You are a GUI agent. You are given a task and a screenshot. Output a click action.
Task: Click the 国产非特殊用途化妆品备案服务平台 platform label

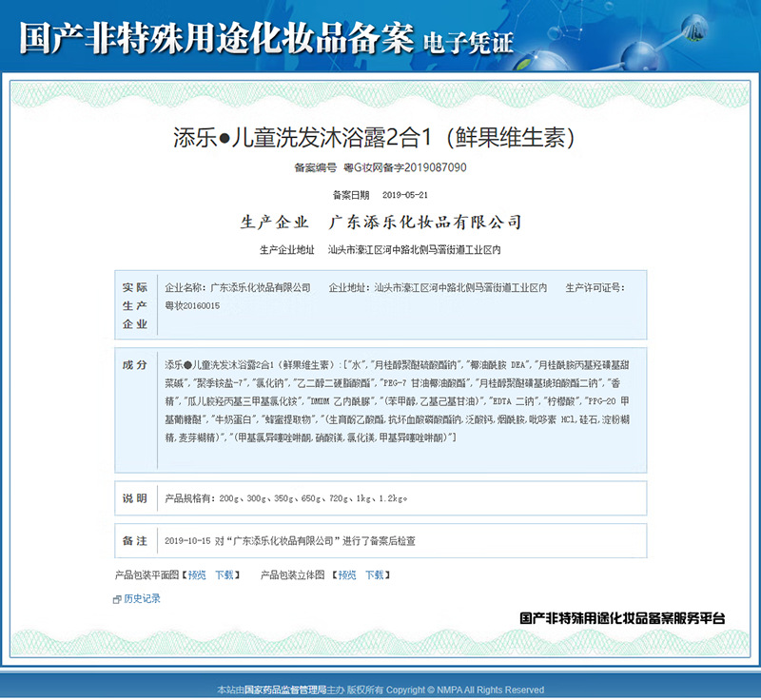pyautogui.click(x=622, y=618)
